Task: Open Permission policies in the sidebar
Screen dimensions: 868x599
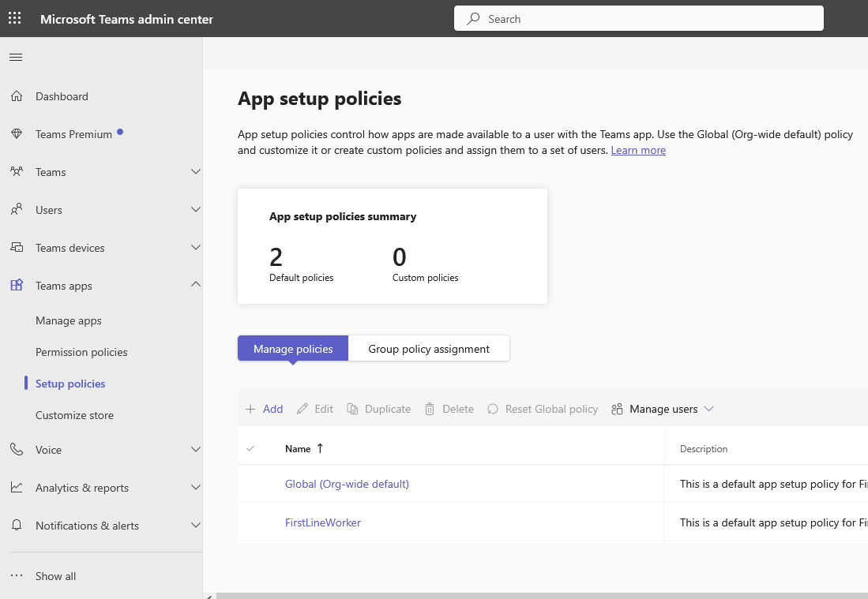Action: tap(81, 352)
